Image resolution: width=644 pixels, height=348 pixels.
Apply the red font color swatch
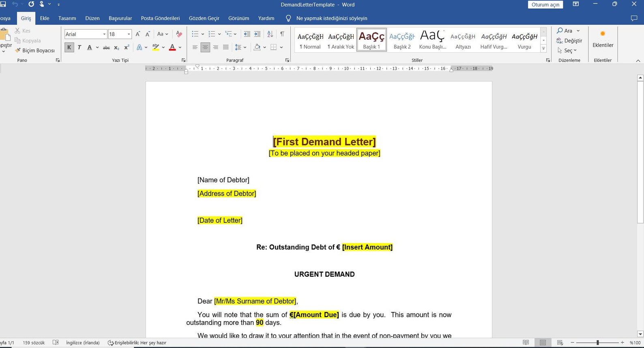pyautogui.click(x=172, y=47)
